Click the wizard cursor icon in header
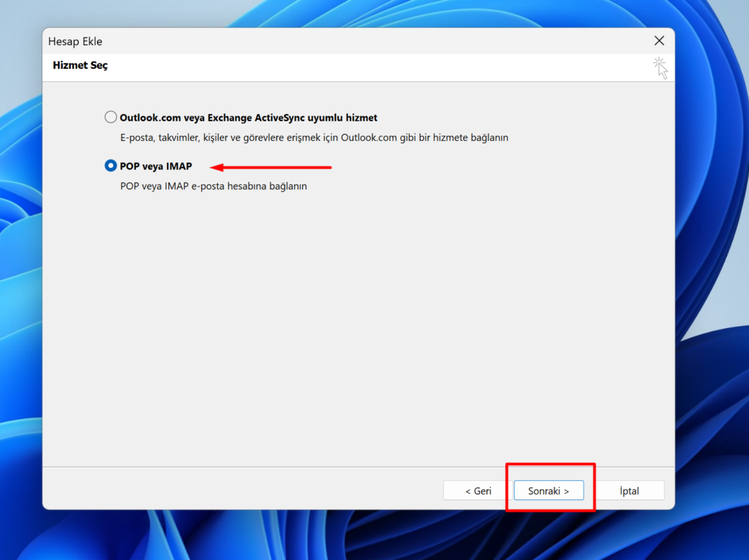Viewport: 749px width, 560px height. 660,67
